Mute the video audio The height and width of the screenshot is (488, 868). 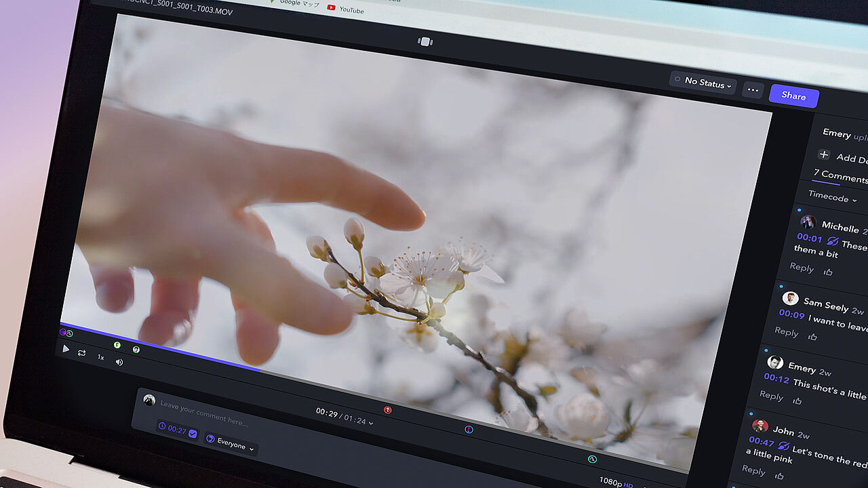tap(119, 362)
